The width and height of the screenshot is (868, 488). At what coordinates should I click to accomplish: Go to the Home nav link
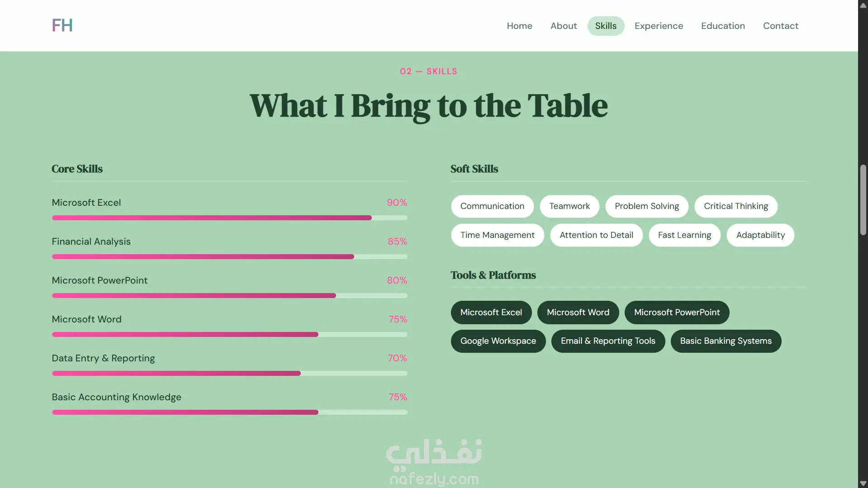tap(519, 26)
